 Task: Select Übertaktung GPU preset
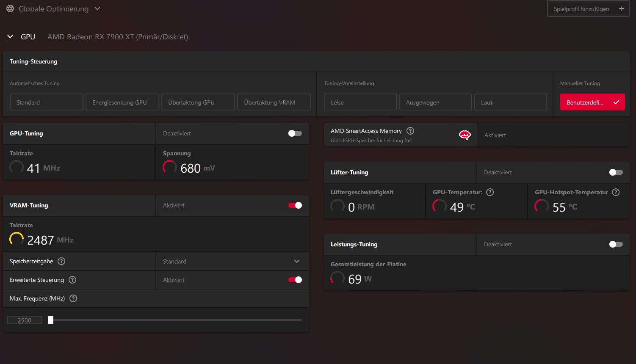click(x=198, y=102)
